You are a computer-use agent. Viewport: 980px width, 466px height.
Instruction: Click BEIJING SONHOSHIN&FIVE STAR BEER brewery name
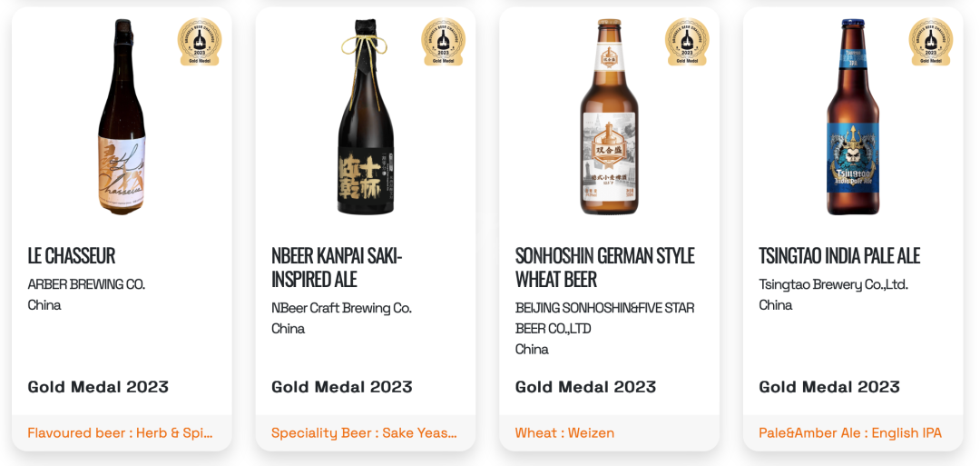pyautogui.click(x=605, y=318)
